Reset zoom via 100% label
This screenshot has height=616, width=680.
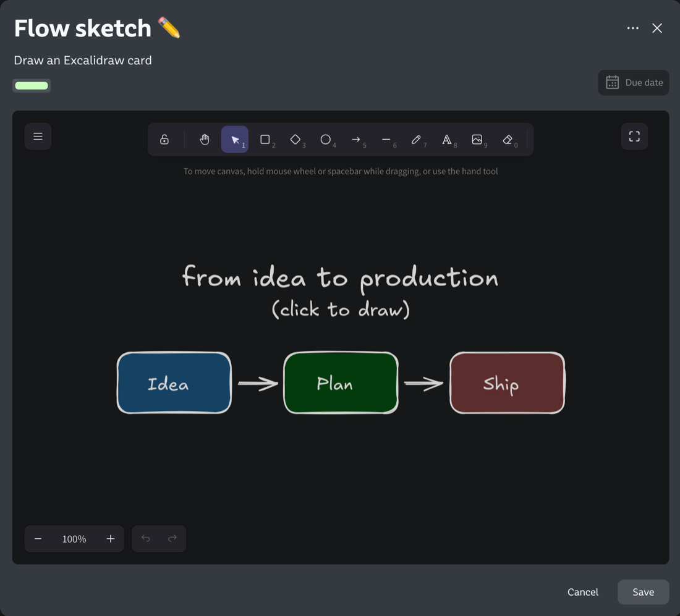(74, 539)
